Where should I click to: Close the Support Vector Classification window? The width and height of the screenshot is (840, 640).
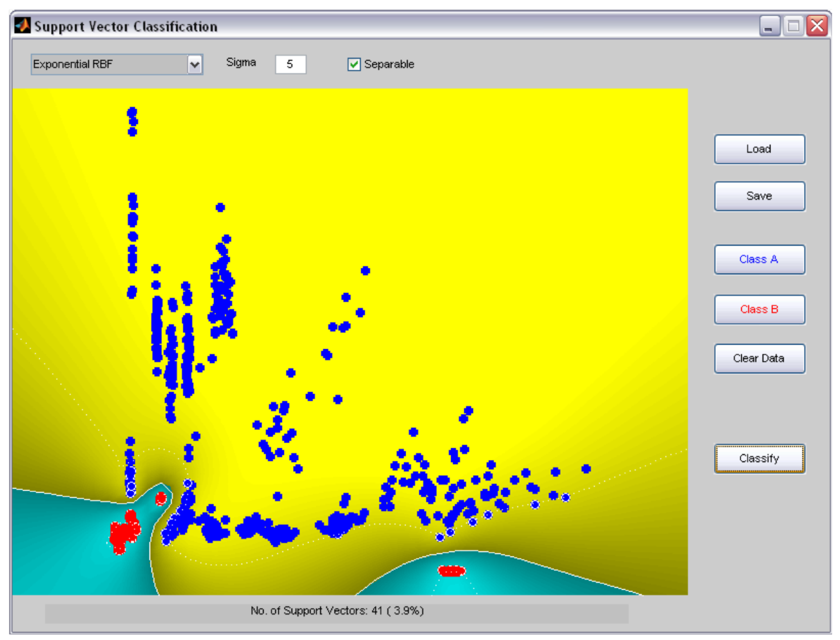point(817,26)
